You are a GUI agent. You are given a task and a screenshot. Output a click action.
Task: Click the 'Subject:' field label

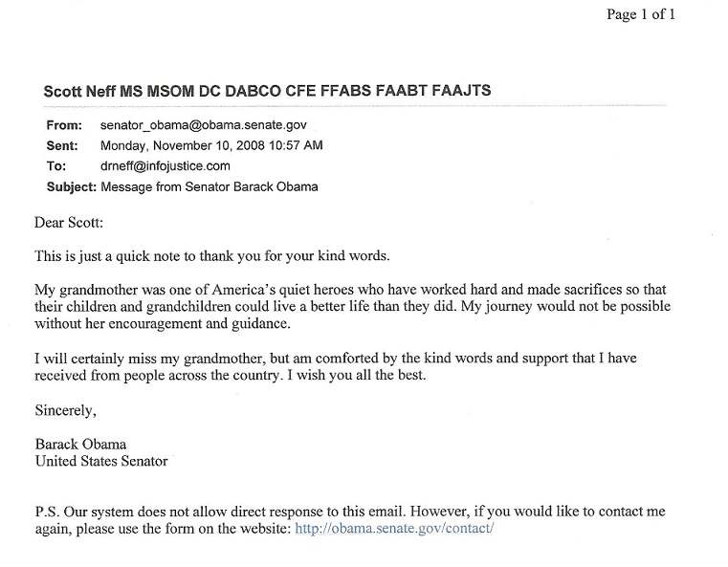point(71,186)
